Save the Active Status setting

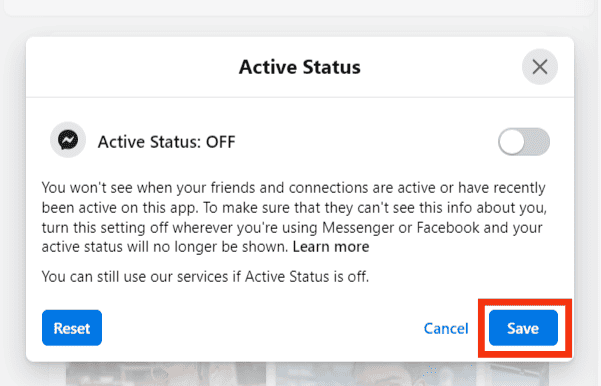[x=523, y=328]
